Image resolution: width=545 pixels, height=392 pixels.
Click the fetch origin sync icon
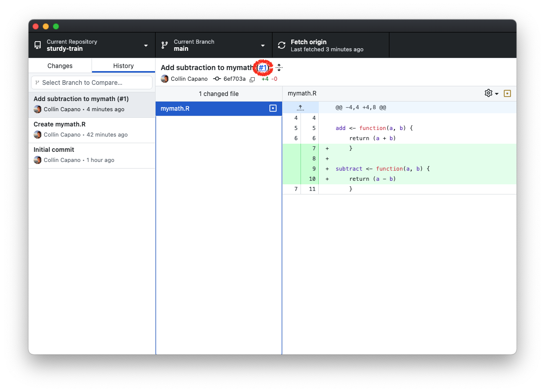(282, 45)
